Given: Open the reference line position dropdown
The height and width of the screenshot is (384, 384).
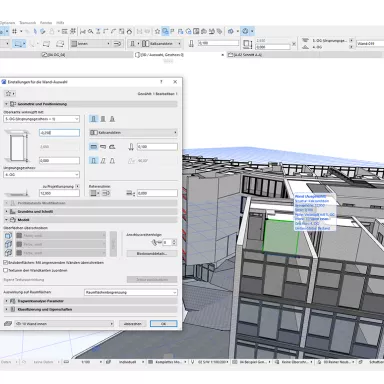Looking at the screenshot, I should pos(95,193).
